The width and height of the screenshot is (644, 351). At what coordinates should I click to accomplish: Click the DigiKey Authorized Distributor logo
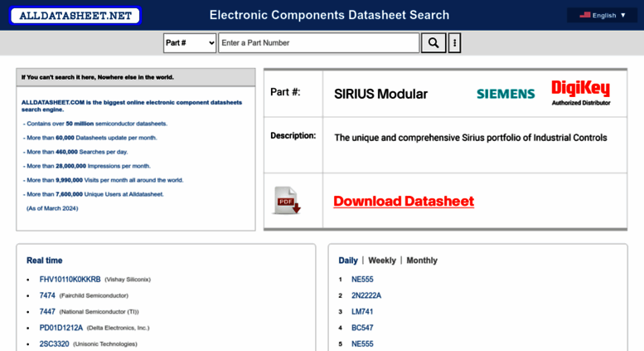click(x=581, y=93)
